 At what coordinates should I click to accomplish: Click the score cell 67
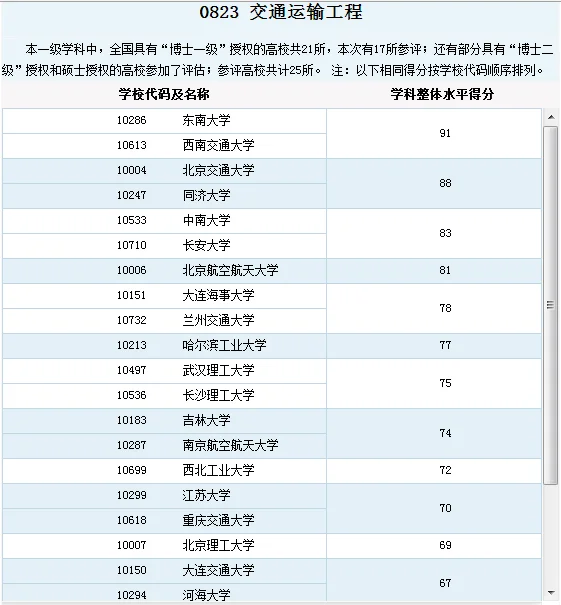click(434, 581)
